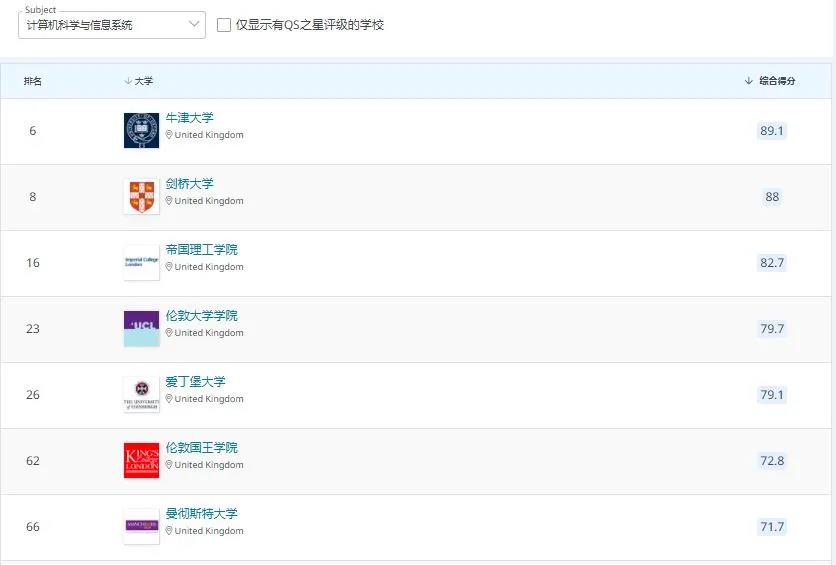Open the 曼彻斯特大学 link
836x565 pixels.
pyautogui.click(x=202, y=514)
